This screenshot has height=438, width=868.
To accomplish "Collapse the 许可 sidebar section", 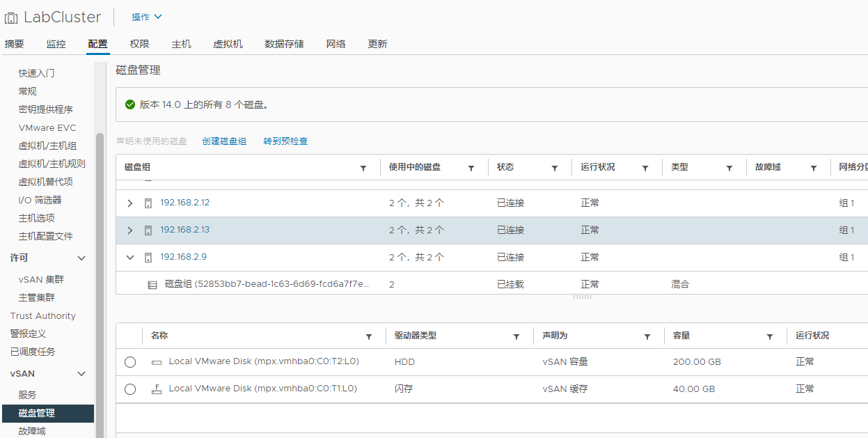I will pyautogui.click(x=81, y=258).
